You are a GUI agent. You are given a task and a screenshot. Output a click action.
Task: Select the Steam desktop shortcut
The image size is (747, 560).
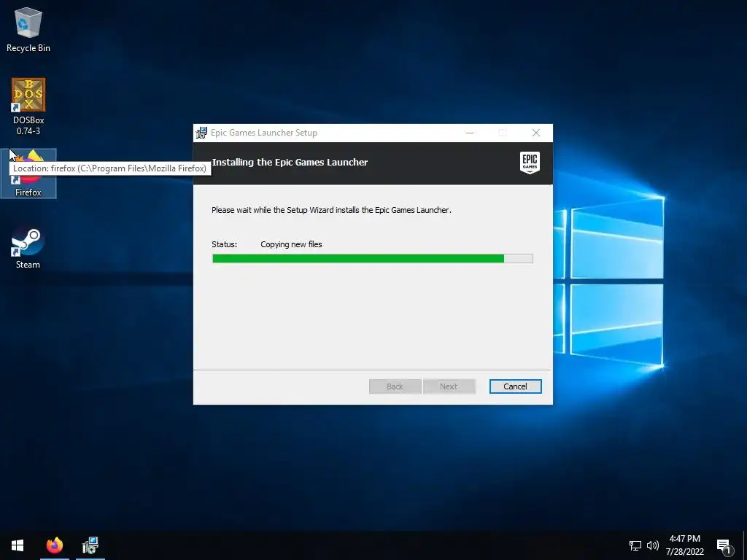point(28,248)
